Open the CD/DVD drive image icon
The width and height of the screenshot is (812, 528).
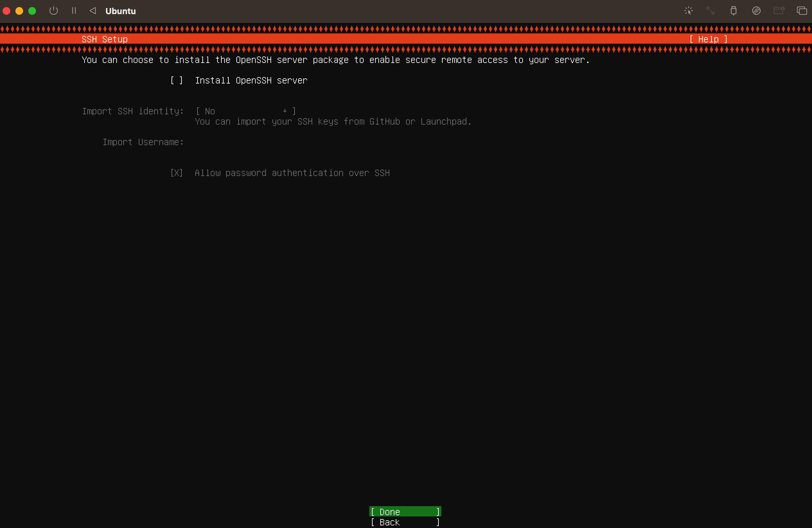point(756,11)
